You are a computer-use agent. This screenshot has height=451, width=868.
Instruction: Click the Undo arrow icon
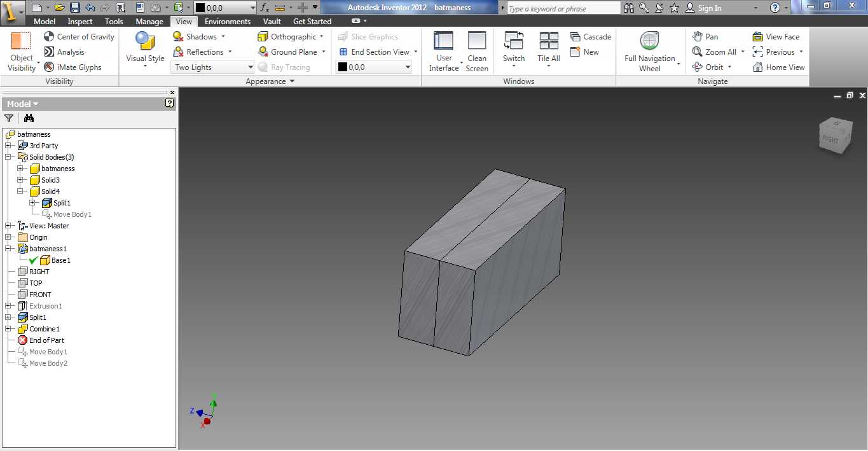[x=90, y=8]
